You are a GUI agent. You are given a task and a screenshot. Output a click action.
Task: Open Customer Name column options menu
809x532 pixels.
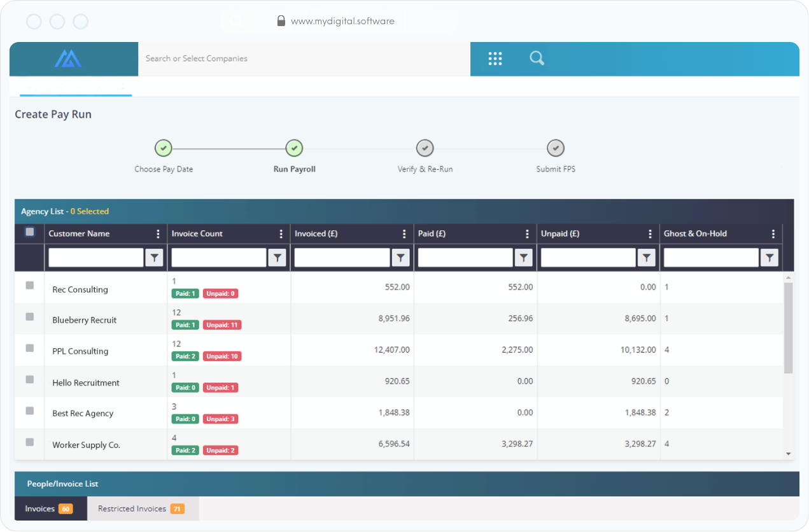point(158,234)
